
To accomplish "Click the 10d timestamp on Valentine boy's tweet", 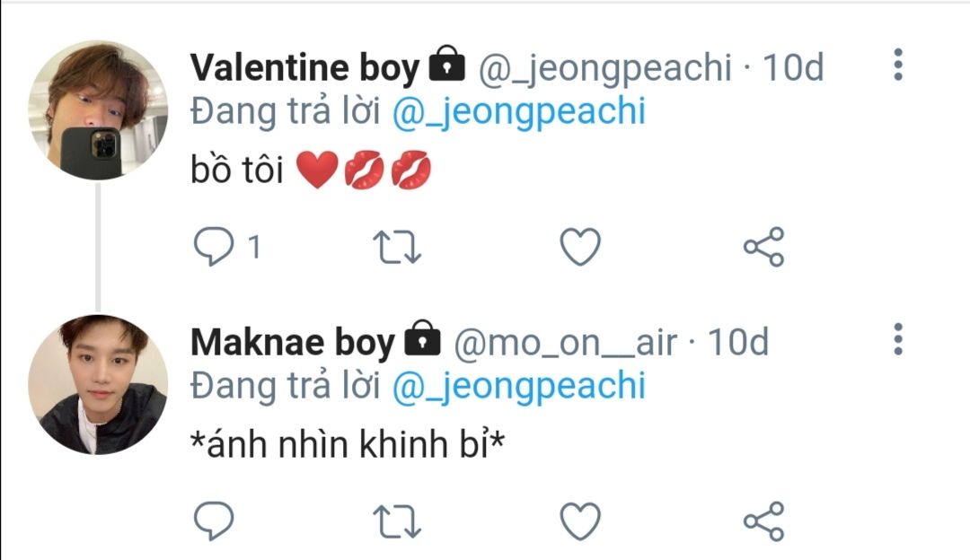I will 792,68.
